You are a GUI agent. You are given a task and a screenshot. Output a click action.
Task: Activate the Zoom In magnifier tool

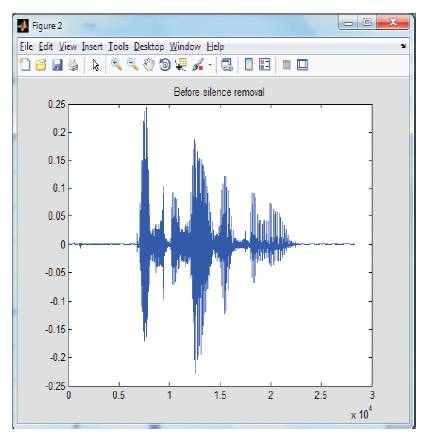116,65
